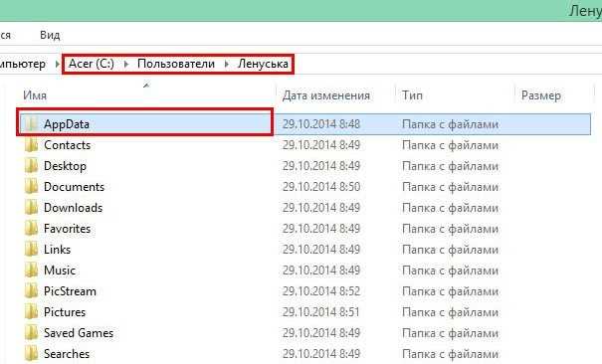The height and width of the screenshot is (364, 602).
Task: Sort by the Имя column header
Action: (x=35, y=95)
